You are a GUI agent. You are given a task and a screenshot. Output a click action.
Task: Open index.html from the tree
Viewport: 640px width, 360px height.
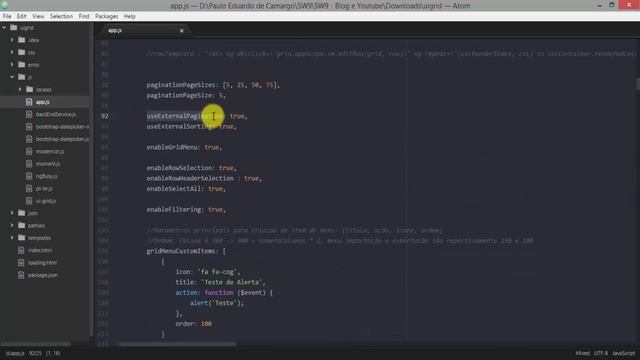40,250
